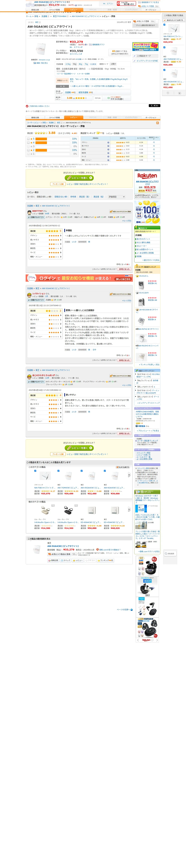Tick the 4-star filter checkbox

point(28,142)
